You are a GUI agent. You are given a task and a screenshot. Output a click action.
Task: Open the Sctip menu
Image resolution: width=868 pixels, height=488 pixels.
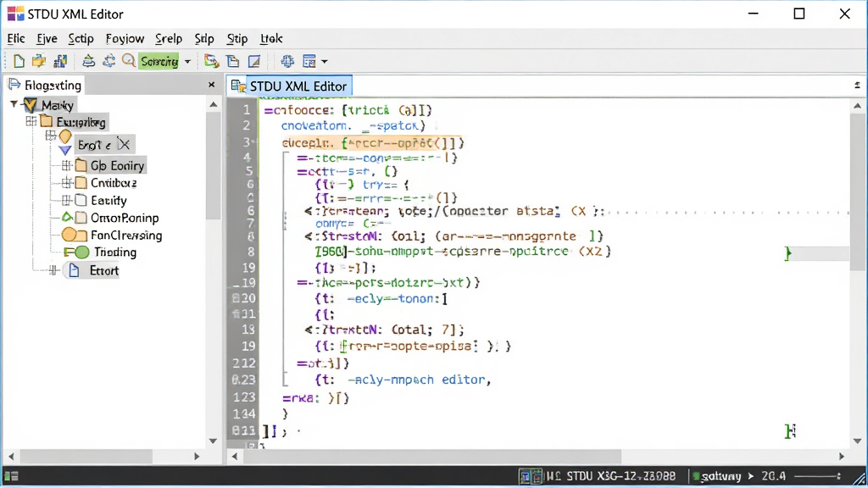tap(81, 38)
